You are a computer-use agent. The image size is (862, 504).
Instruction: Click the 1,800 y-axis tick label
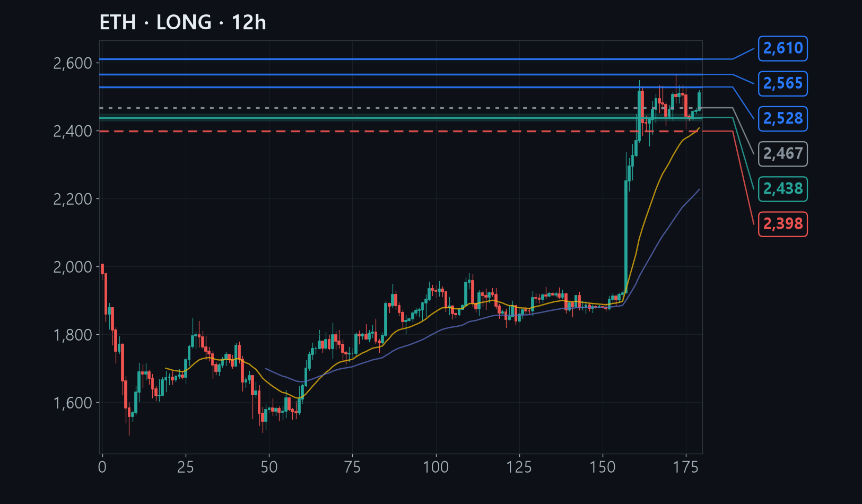[73, 335]
